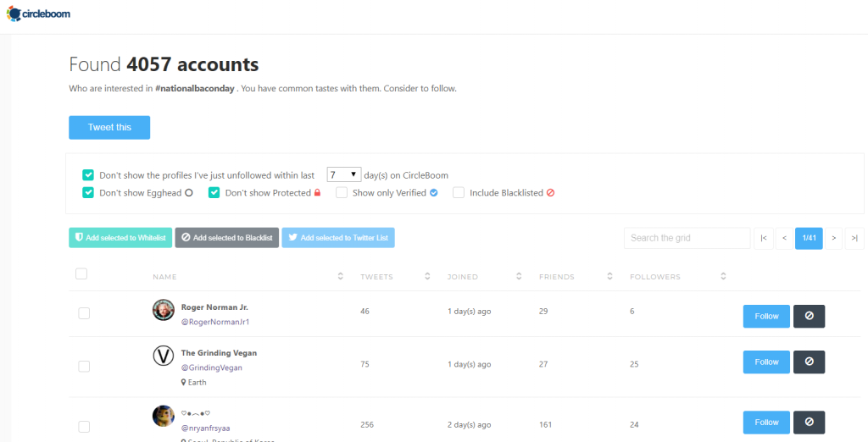Image resolution: width=868 pixels, height=442 pixels.
Task: Open the @RogerNormanJr1 handle link
Action: [215, 322]
